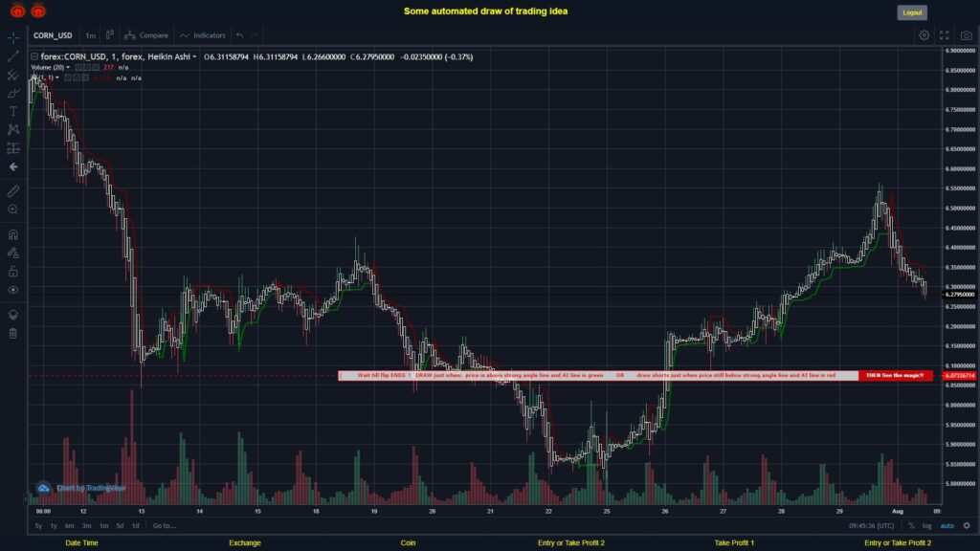Click the current price label 6.27950000

point(959,295)
